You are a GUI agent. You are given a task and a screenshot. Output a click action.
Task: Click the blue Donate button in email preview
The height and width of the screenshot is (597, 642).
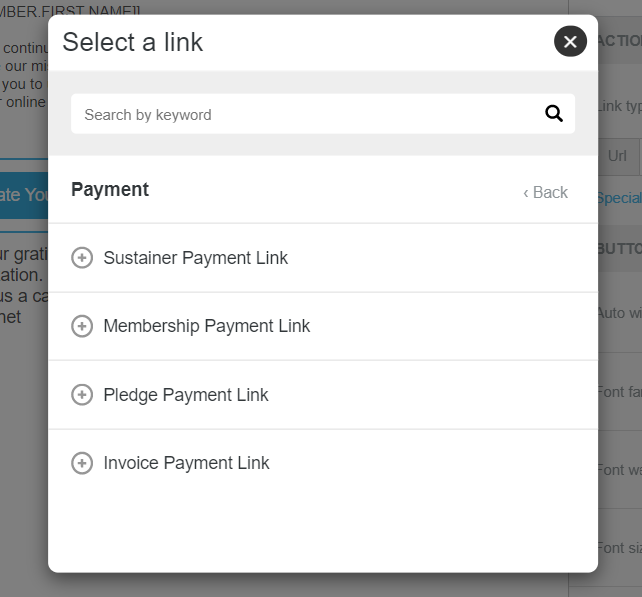click(24, 195)
